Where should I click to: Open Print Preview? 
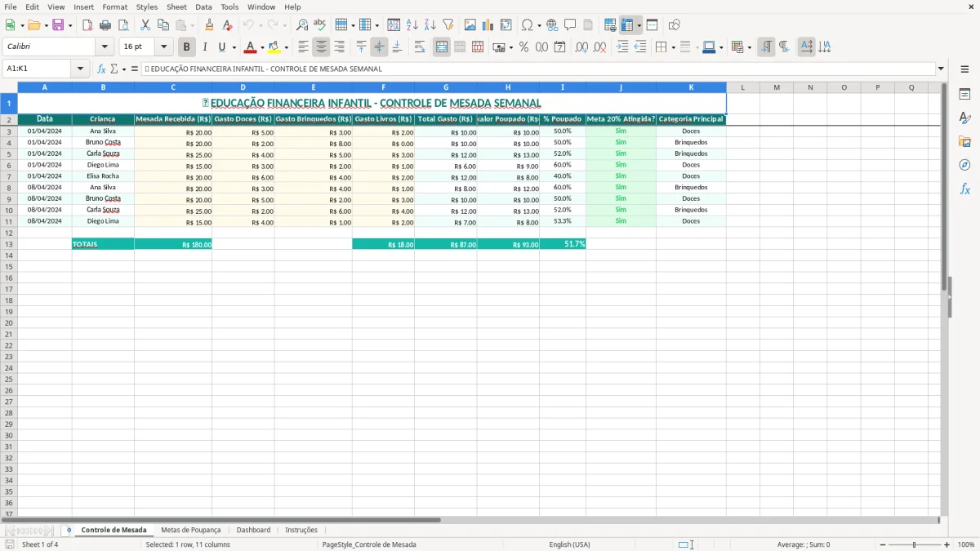pyautogui.click(x=123, y=25)
